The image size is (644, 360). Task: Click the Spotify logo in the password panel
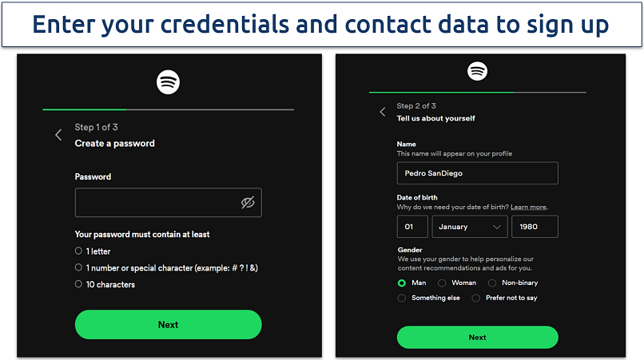click(x=168, y=82)
